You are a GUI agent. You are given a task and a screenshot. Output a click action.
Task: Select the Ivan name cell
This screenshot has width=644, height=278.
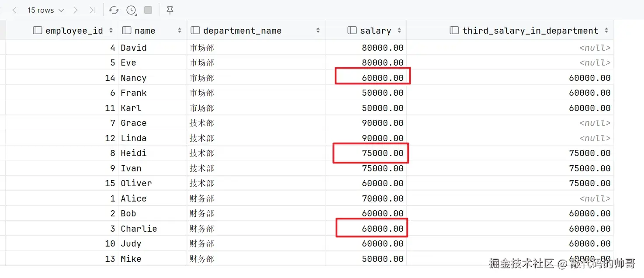pyautogui.click(x=152, y=168)
